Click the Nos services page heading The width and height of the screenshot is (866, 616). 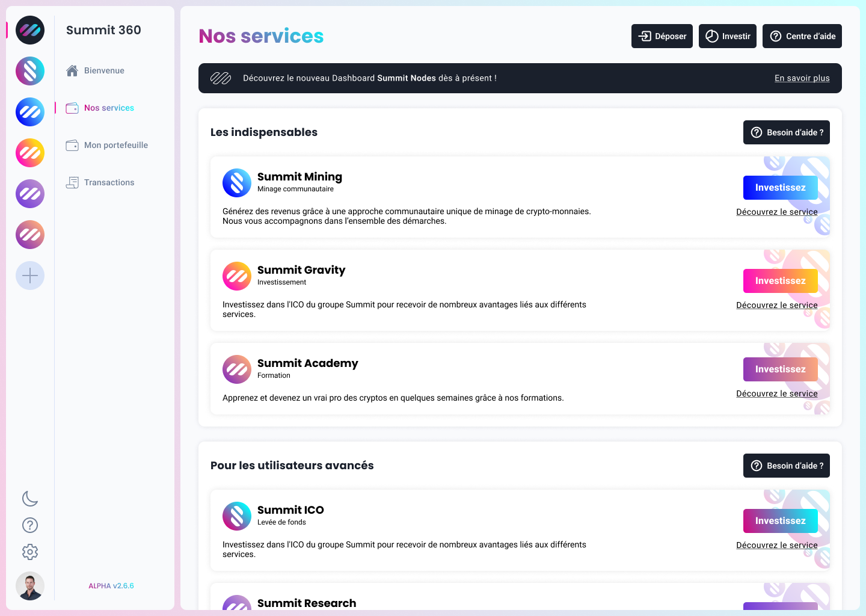261,36
